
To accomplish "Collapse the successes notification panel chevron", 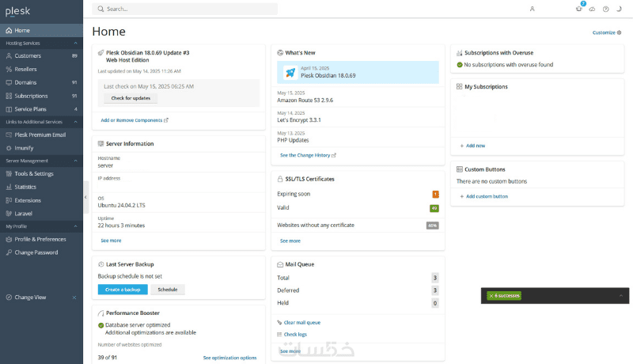I will [x=621, y=296].
